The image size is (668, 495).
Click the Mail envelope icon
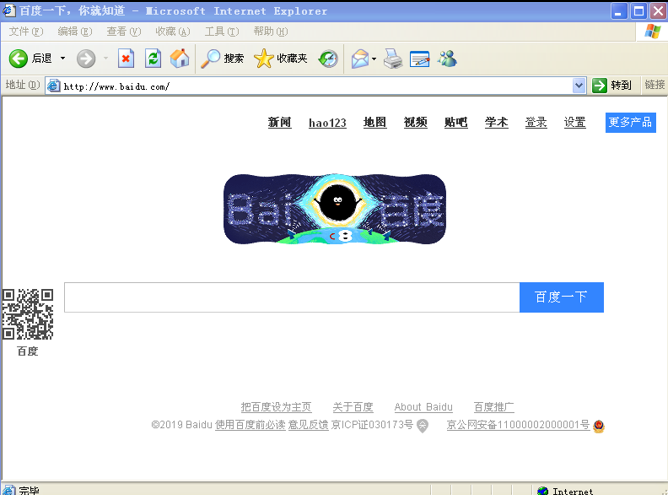[x=360, y=59]
